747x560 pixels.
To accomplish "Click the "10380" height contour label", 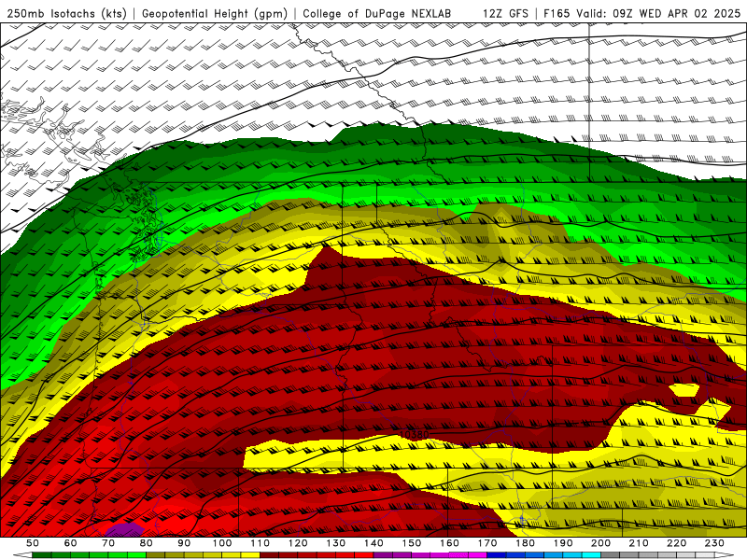I will tap(414, 434).
